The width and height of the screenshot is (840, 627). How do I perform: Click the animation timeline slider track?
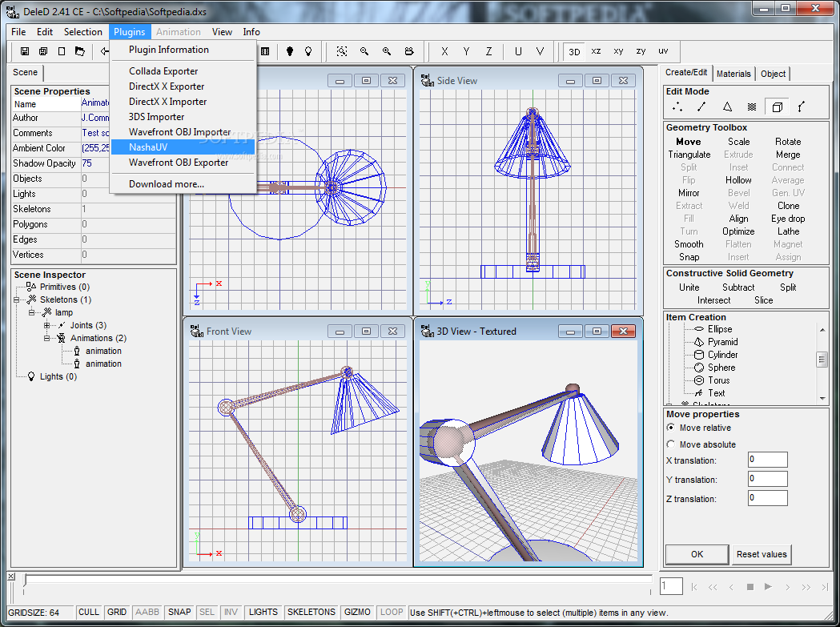[x=337, y=579]
